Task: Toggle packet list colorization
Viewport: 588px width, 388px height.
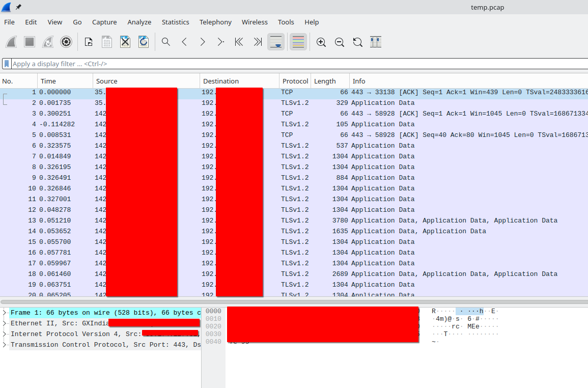Action: [x=298, y=42]
